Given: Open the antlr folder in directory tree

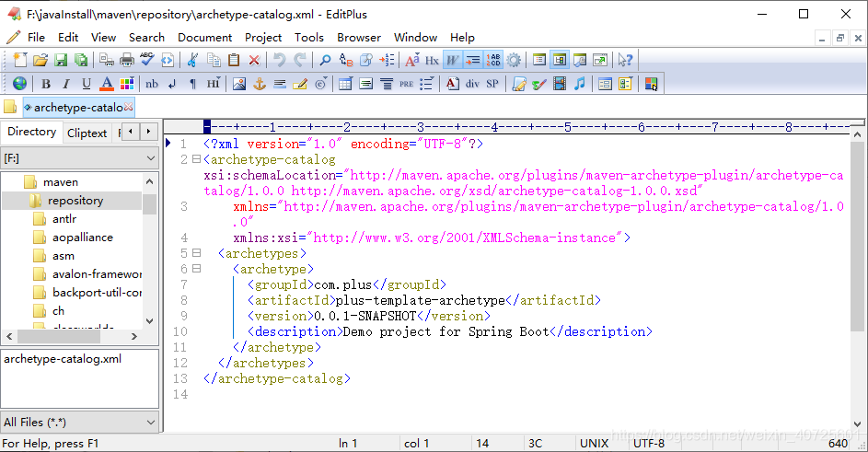Looking at the screenshot, I should [64, 219].
